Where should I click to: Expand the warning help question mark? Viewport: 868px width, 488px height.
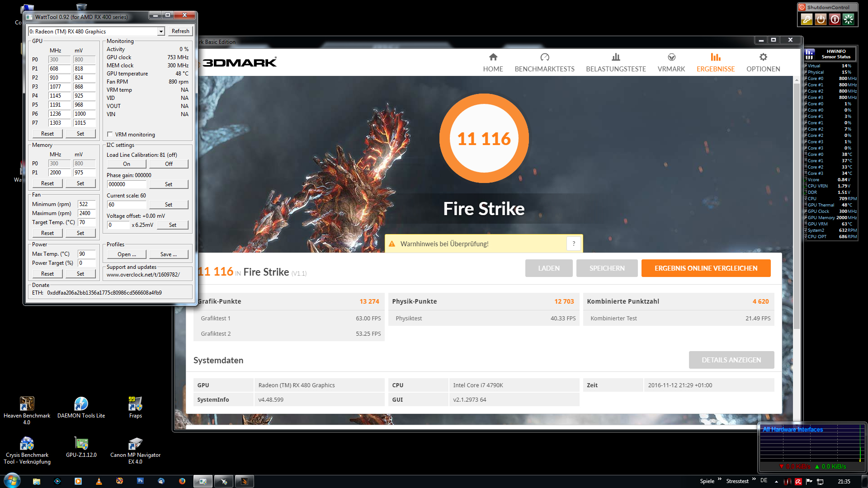pyautogui.click(x=574, y=244)
